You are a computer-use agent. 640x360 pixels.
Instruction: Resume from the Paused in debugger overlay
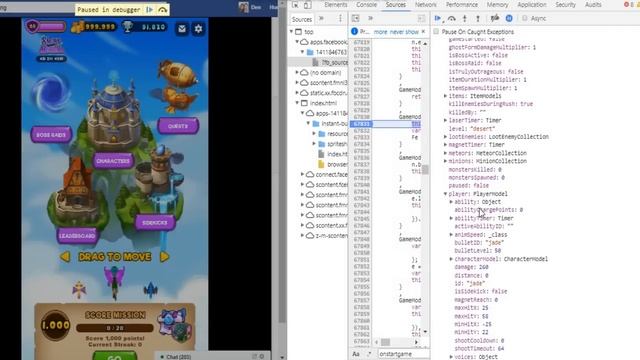tap(150, 9)
